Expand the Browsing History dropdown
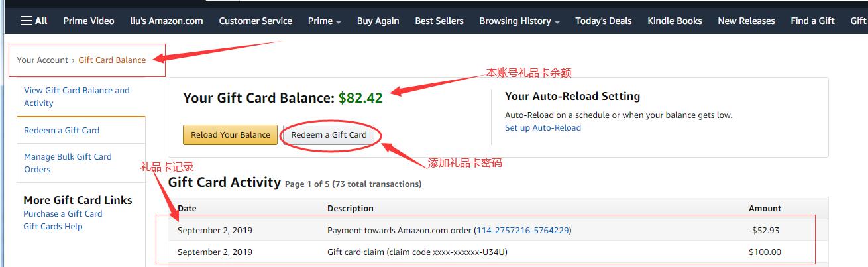This screenshot has height=267, width=868. point(557,21)
